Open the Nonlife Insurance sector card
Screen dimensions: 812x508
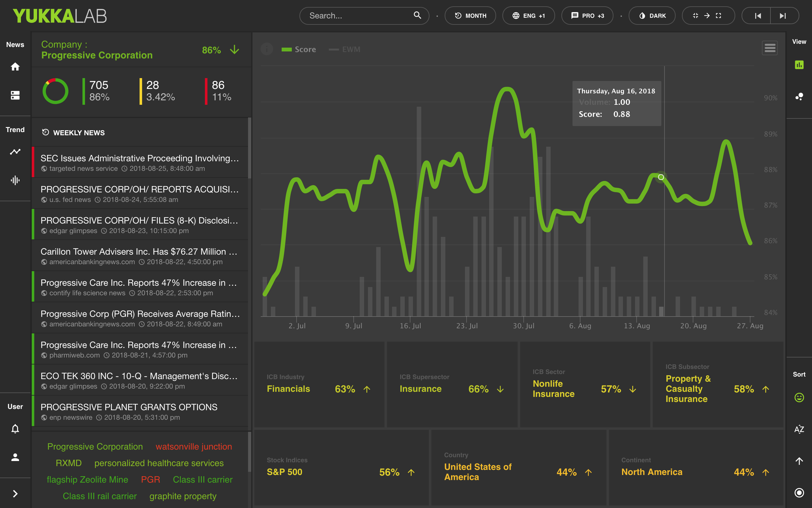(585, 384)
